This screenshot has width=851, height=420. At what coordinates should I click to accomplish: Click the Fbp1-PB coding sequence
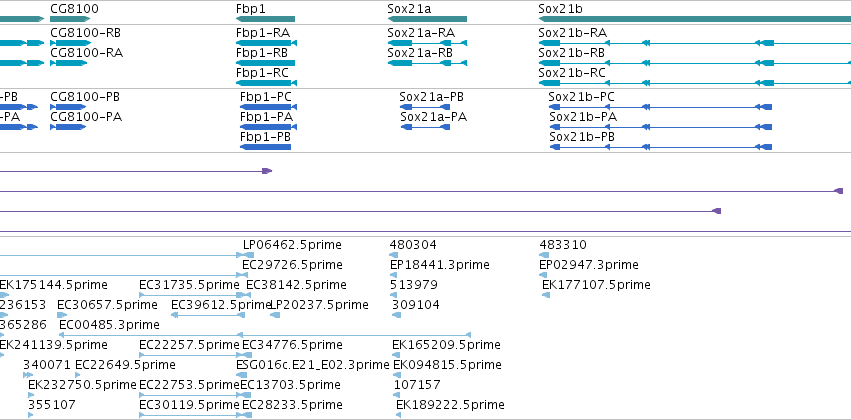tap(265, 147)
